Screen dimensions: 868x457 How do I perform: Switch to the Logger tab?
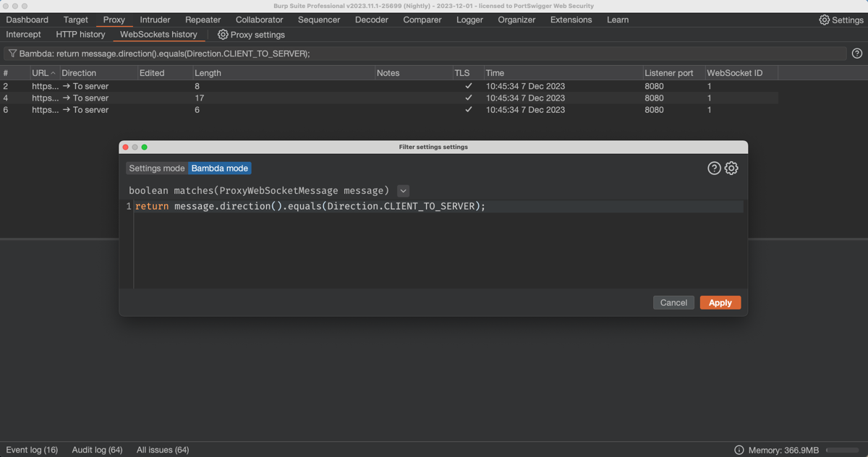tap(469, 20)
